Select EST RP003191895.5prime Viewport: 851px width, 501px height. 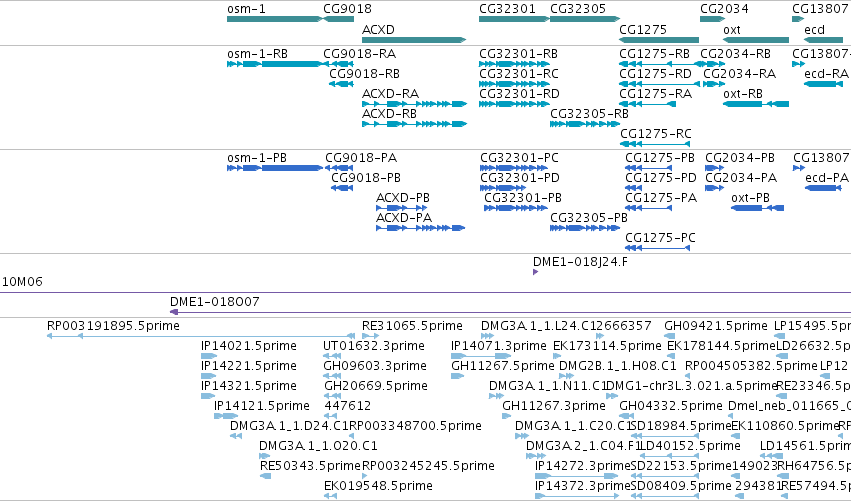(201, 337)
